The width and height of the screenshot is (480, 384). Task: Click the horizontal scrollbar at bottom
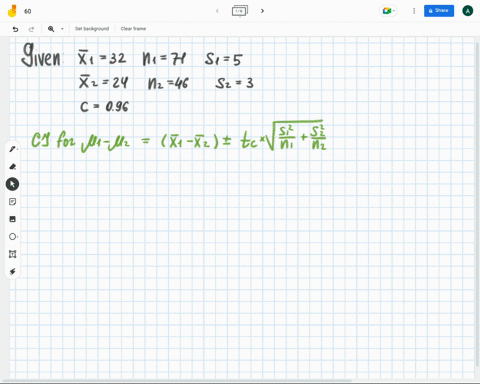point(177,380)
